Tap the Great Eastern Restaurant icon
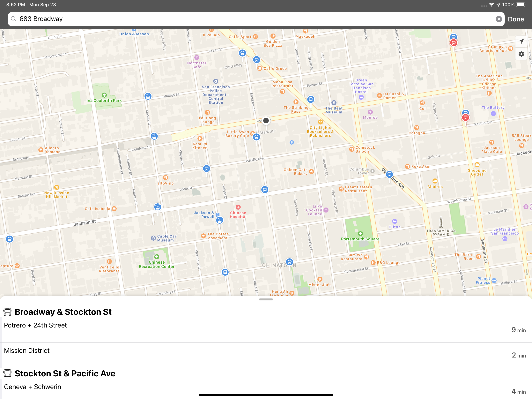The image size is (532, 399). pos(341,189)
